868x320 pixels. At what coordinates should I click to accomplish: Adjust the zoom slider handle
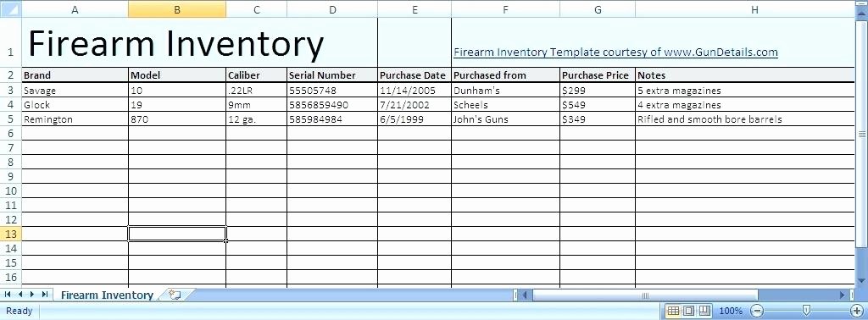(807, 310)
